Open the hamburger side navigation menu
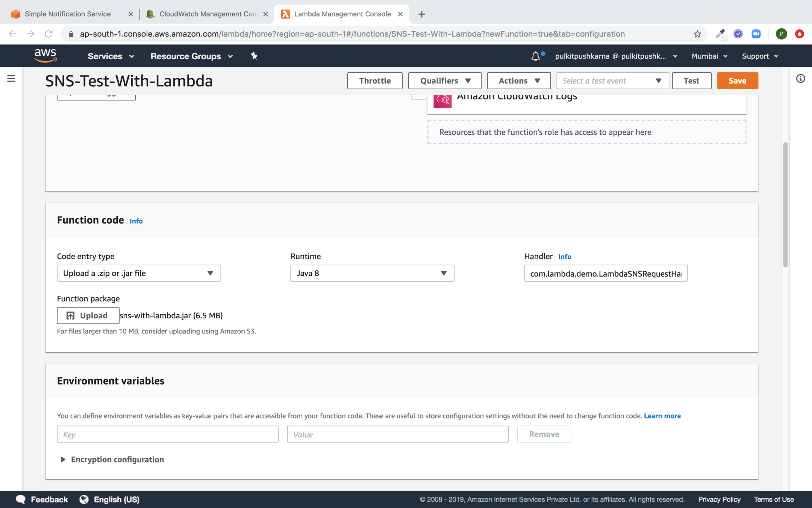Image resolution: width=812 pixels, height=508 pixels. [x=11, y=79]
